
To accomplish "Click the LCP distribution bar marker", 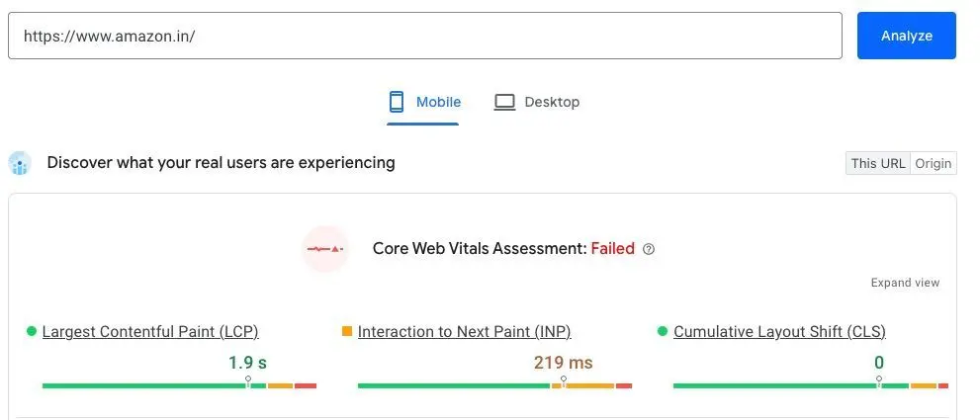I will (248, 380).
